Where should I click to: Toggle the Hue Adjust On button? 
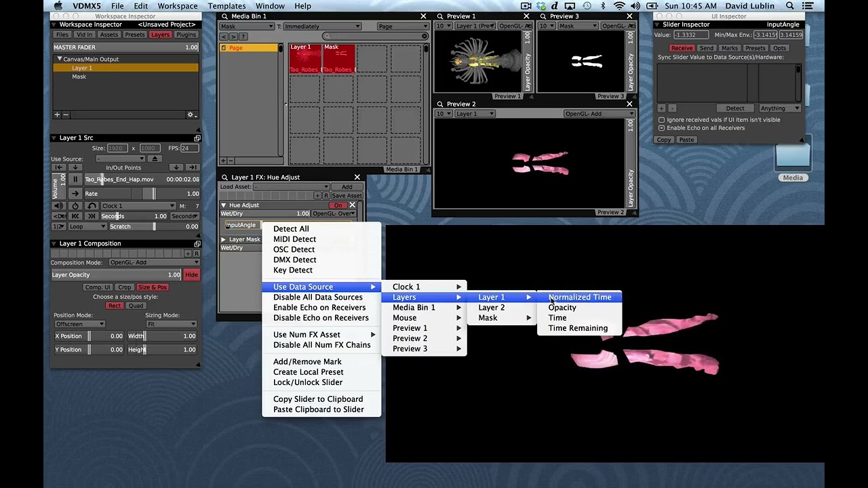tap(338, 205)
